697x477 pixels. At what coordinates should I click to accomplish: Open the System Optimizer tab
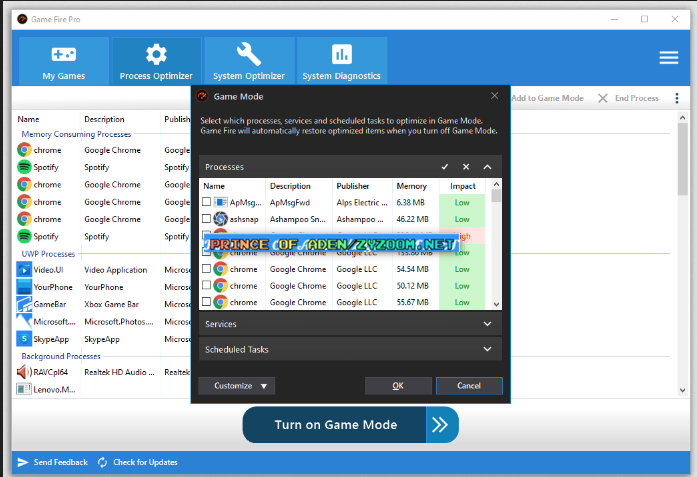pyautogui.click(x=249, y=61)
